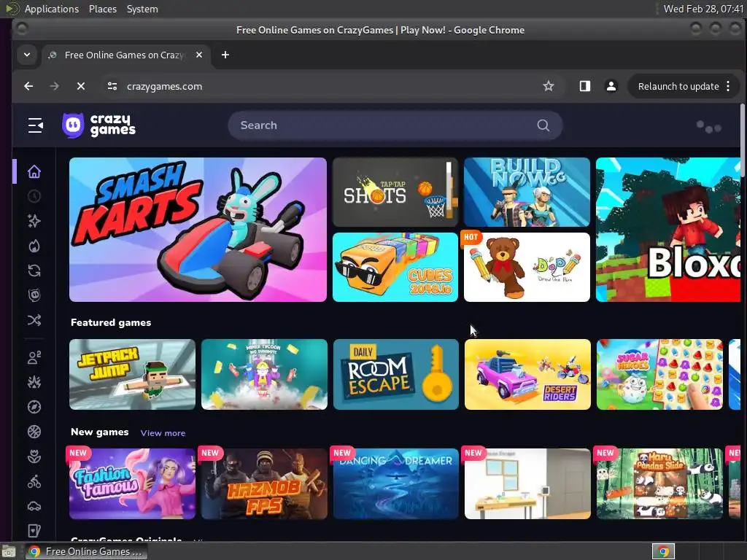Bookmark this page with the star icon

[x=549, y=86]
